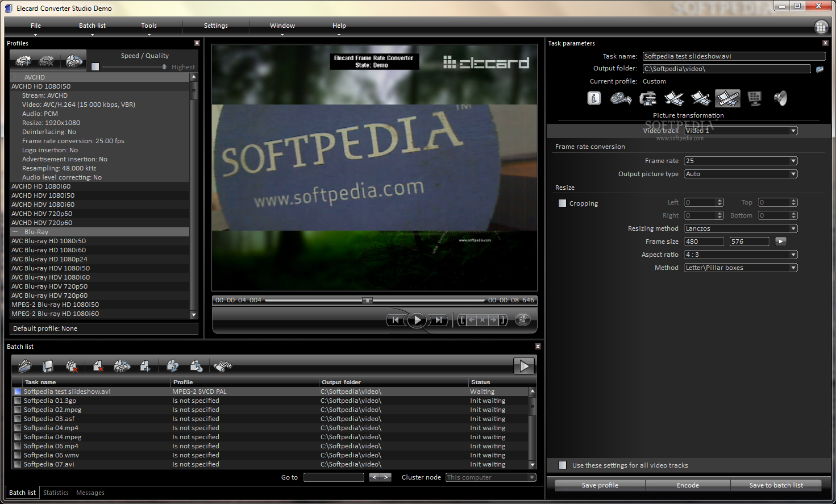836x504 pixels.
Task: Open the Frame rate dropdown
Action: pyautogui.click(x=741, y=161)
